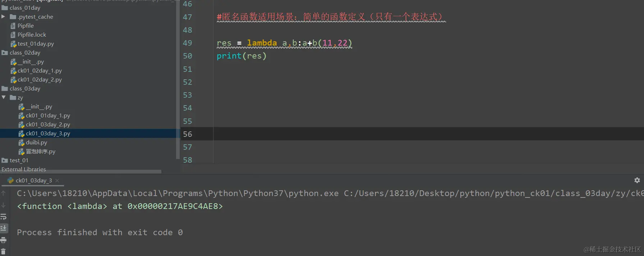This screenshot has width=644, height=256.
Task: Open __init__.py under class_02day
Action: pos(27,61)
